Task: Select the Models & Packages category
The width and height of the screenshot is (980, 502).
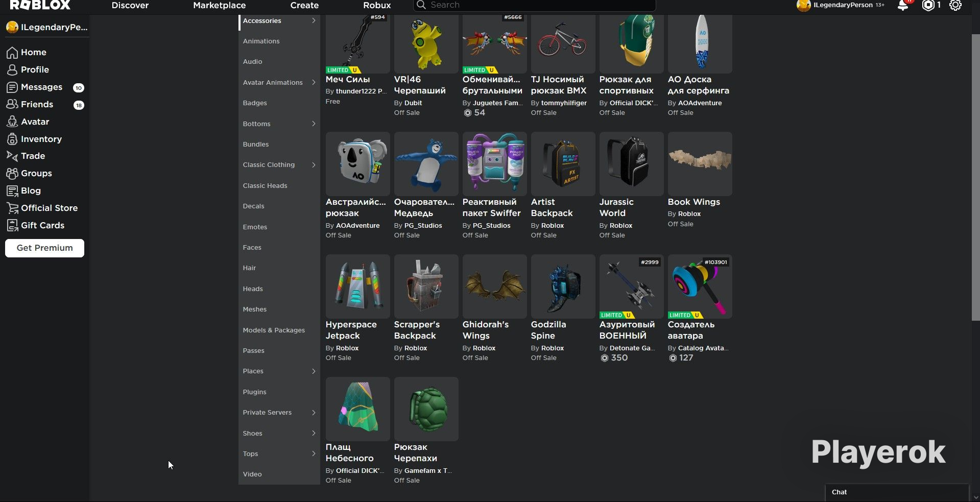Action: pyautogui.click(x=274, y=330)
